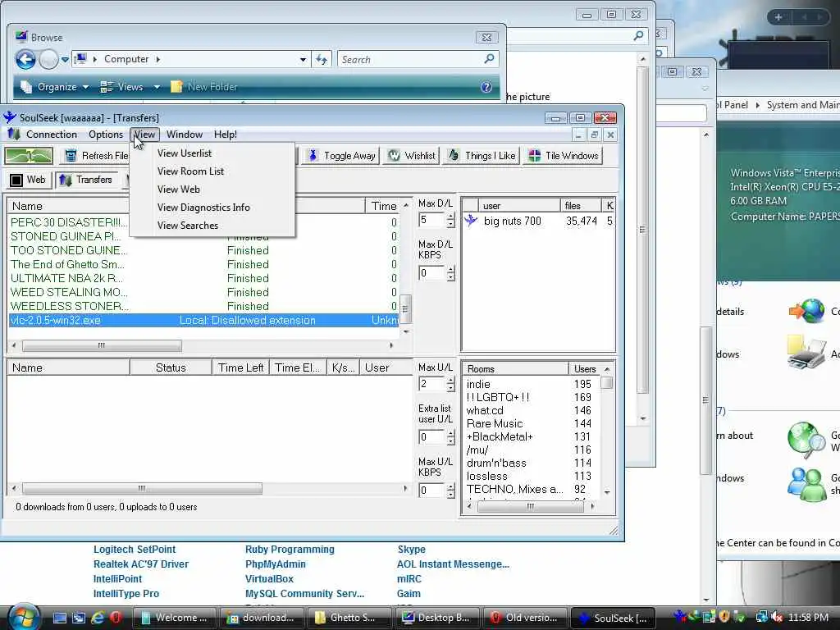
Task: Click the Rooms list Users column header
Action: pyautogui.click(x=585, y=369)
